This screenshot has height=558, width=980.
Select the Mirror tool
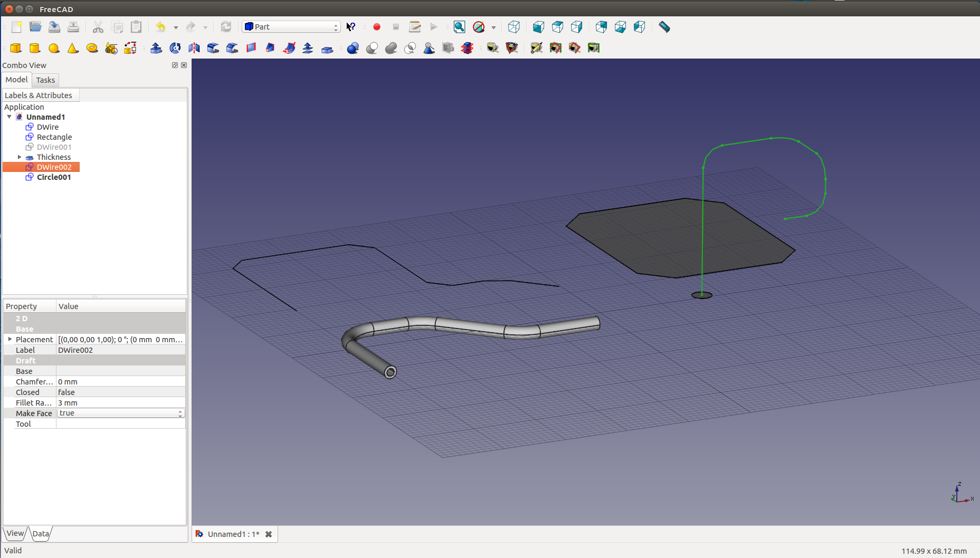point(194,48)
